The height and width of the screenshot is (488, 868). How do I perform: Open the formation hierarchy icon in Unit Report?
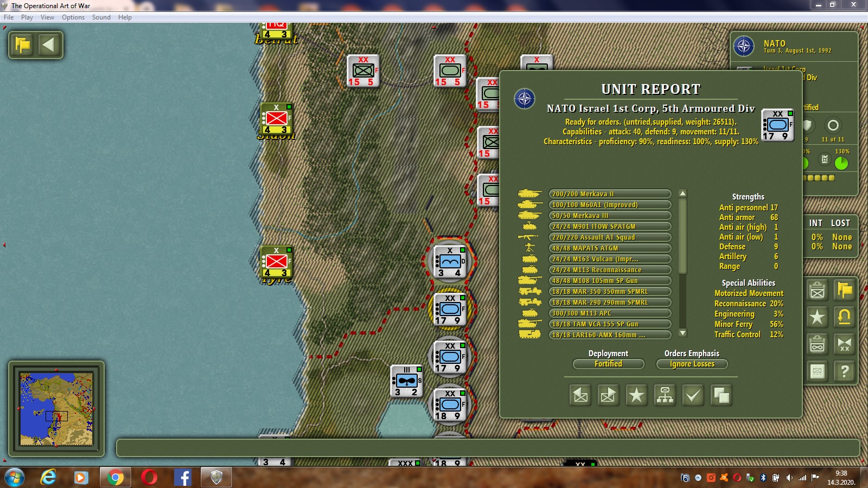tap(665, 395)
